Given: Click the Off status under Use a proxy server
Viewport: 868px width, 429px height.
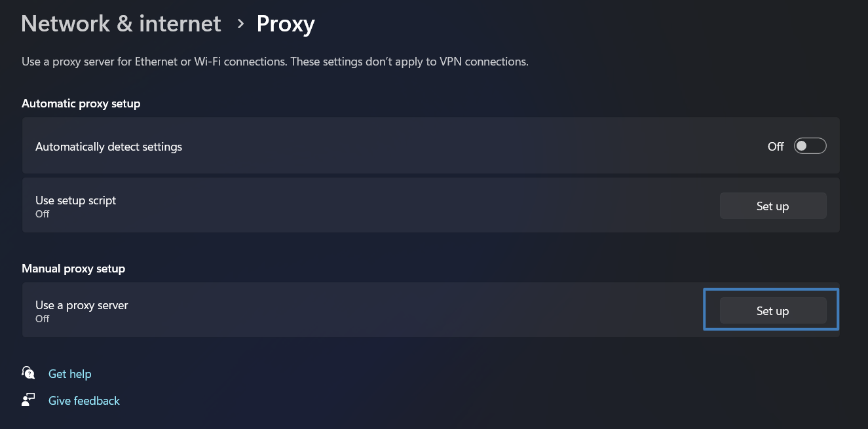Looking at the screenshot, I should 43,319.
